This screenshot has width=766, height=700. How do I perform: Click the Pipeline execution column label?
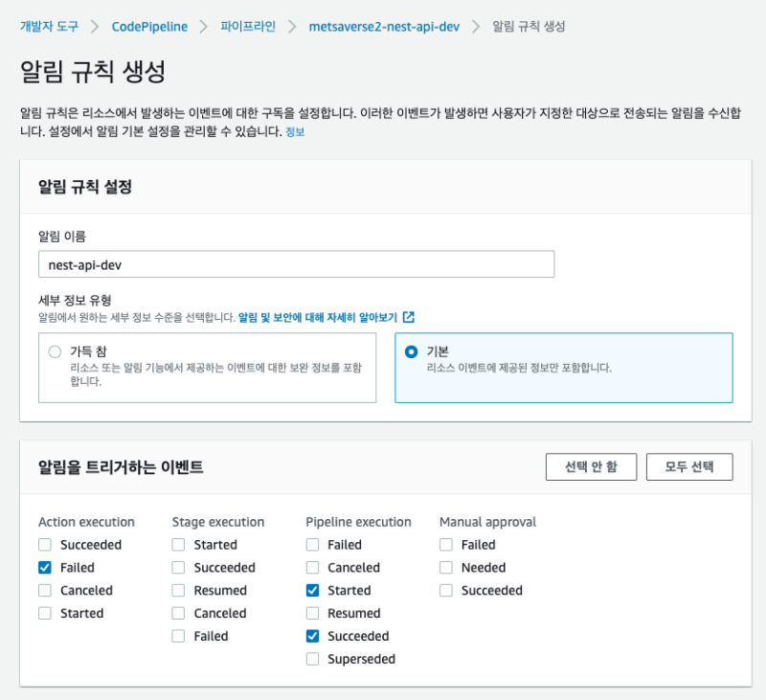358,522
